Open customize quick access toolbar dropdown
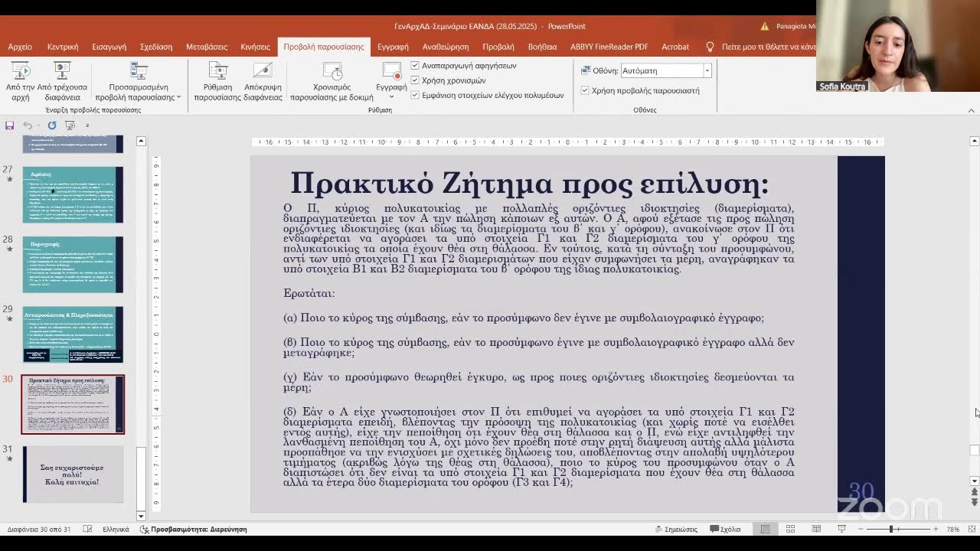 87,126
